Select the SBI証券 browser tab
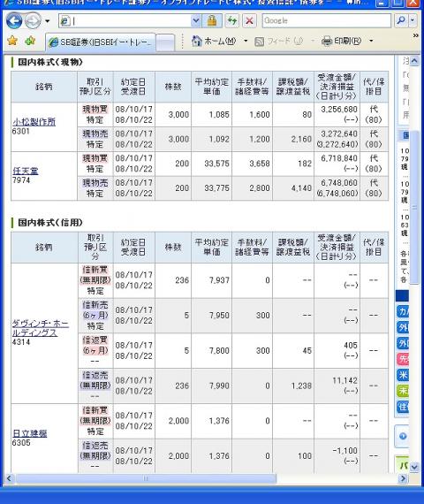This screenshot has height=504, width=424. 101,42
